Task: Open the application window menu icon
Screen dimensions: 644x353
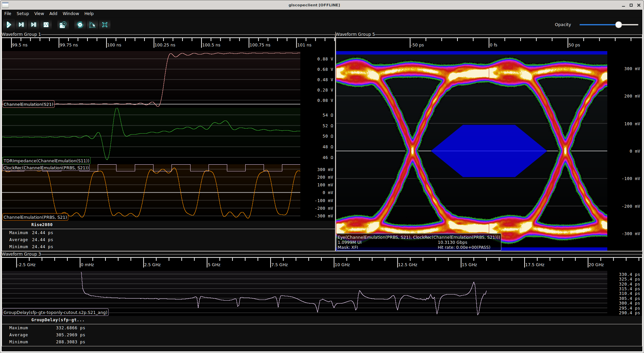Action: (5, 5)
